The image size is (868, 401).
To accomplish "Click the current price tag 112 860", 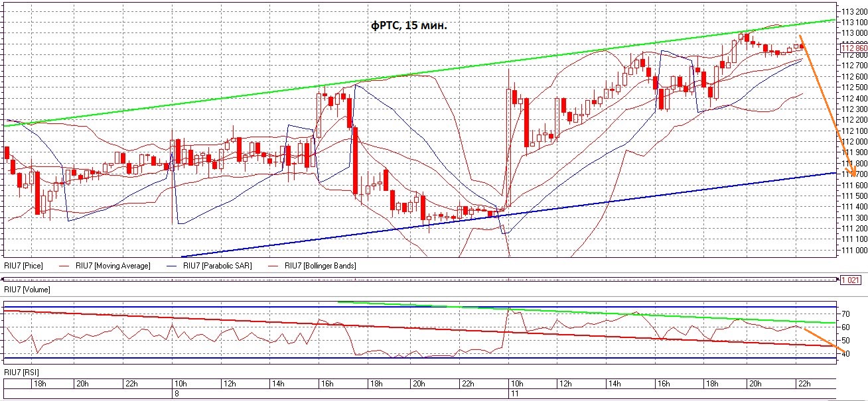I will click(853, 48).
